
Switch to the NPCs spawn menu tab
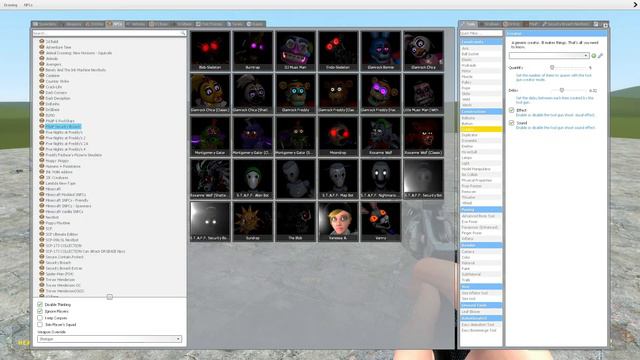tap(115, 24)
